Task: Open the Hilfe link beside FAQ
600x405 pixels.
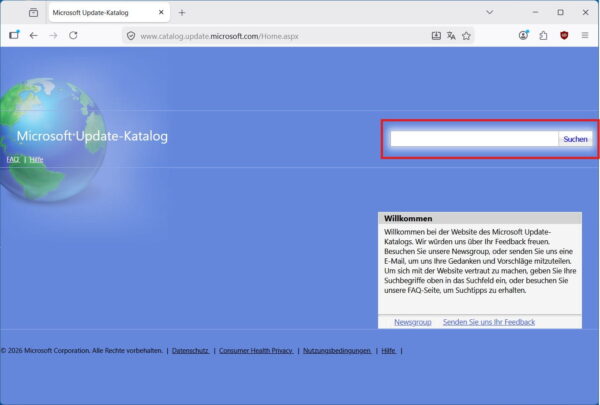Action: pos(36,160)
